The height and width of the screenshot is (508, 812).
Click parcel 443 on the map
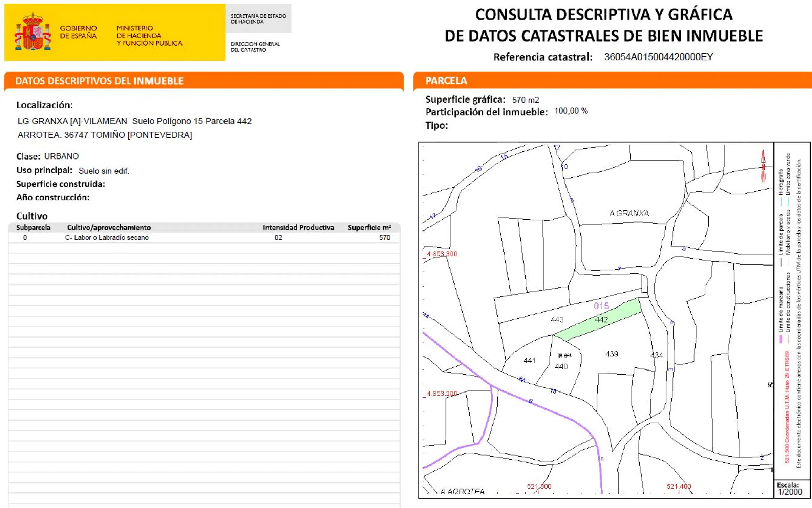tap(557, 320)
